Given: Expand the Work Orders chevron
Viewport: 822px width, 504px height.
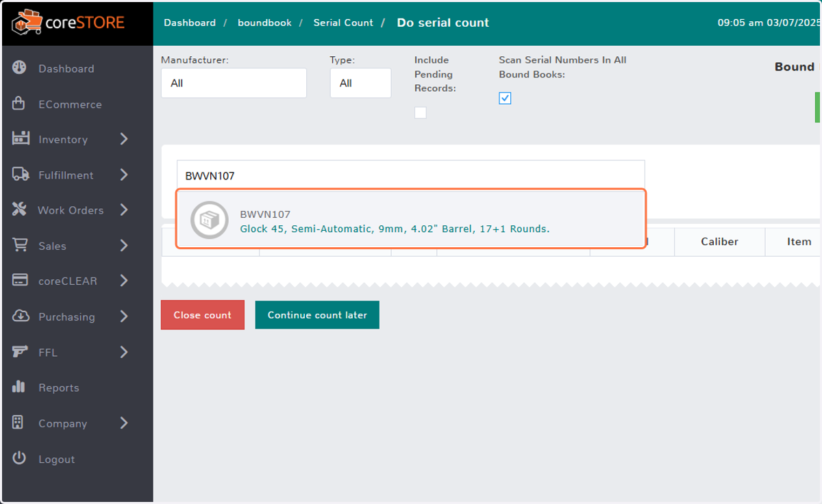Looking at the screenshot, I should (124, 210).
